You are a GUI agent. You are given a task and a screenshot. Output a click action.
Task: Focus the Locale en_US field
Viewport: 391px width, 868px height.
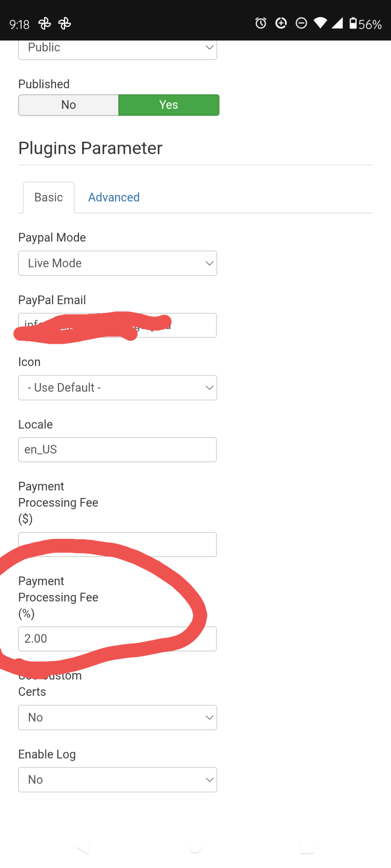[x=117, y=449]
